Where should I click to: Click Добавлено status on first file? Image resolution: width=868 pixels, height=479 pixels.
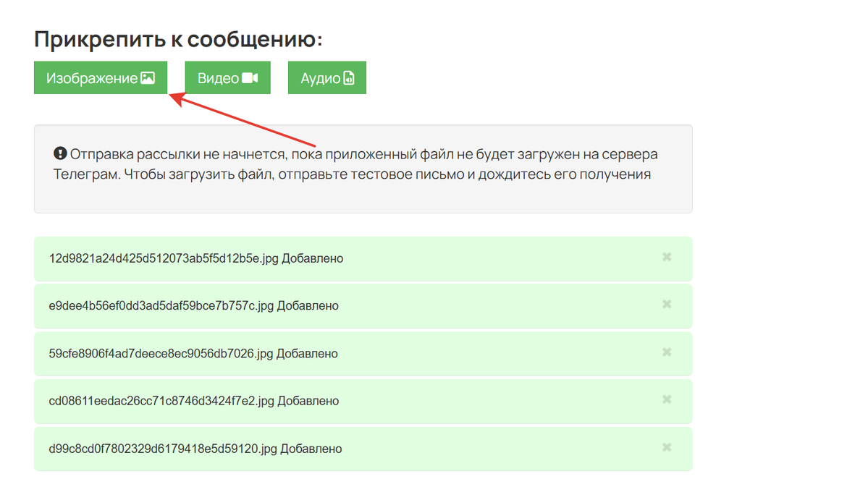coord(312,258)
